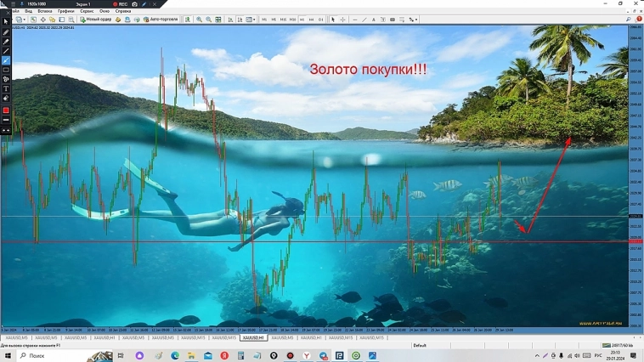This screenshot has height=362, width=644.
Task: Click the search magnifier icon at top right
Action: pos(629,20)
